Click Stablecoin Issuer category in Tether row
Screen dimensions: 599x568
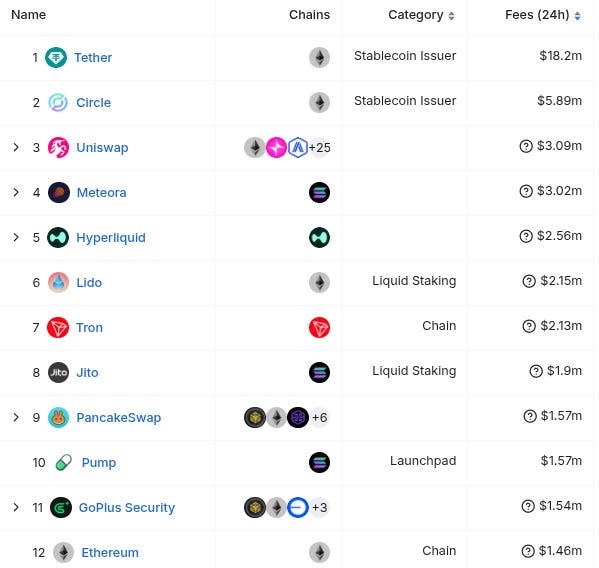405,56
